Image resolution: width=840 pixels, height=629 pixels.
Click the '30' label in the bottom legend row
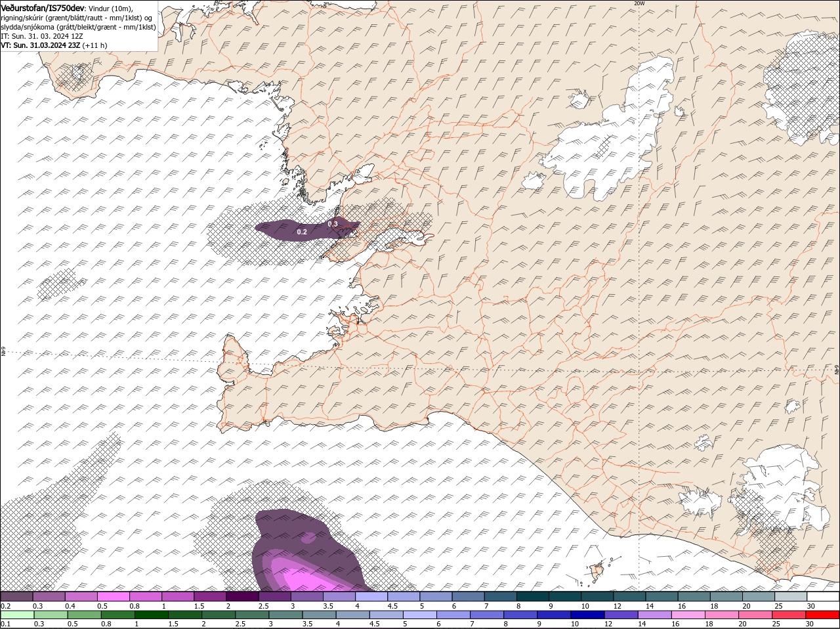(x=811, y=624)
